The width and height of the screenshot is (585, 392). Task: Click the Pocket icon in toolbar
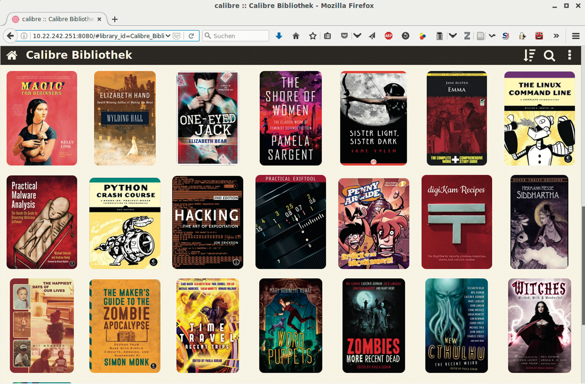(344, 36)
